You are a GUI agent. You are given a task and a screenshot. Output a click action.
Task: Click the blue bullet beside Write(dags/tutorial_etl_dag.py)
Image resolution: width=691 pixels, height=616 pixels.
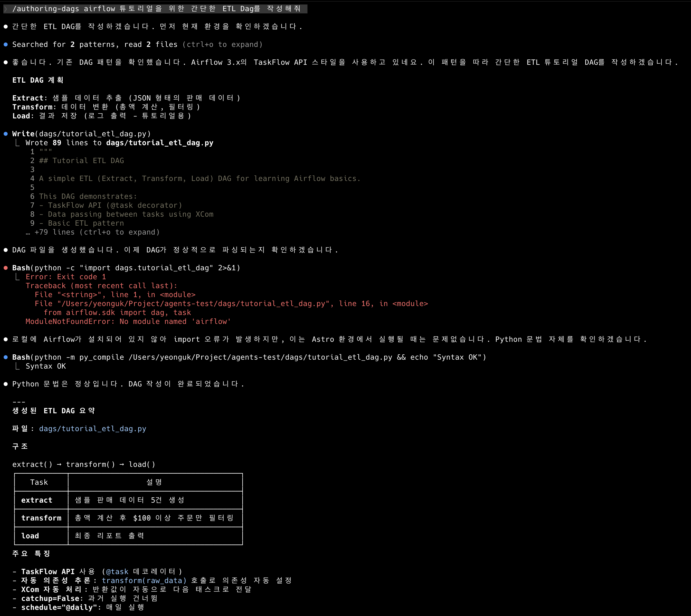(6, 134)
